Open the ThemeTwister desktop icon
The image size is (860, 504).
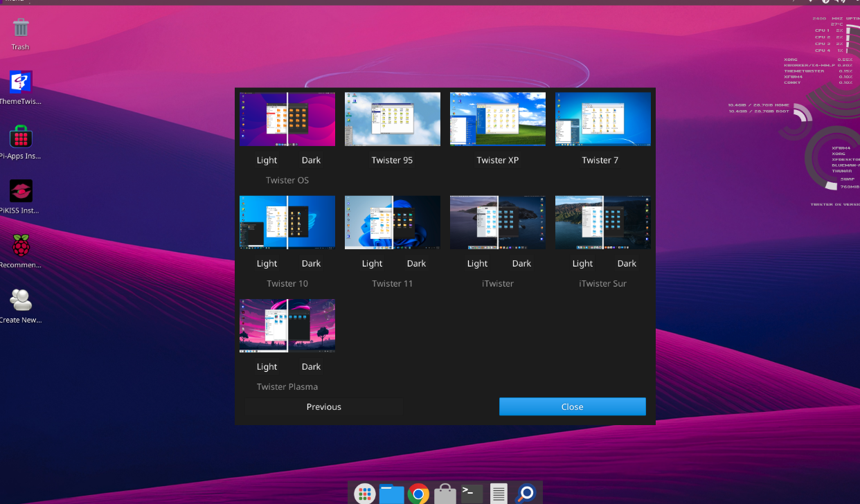coord(21,83)
